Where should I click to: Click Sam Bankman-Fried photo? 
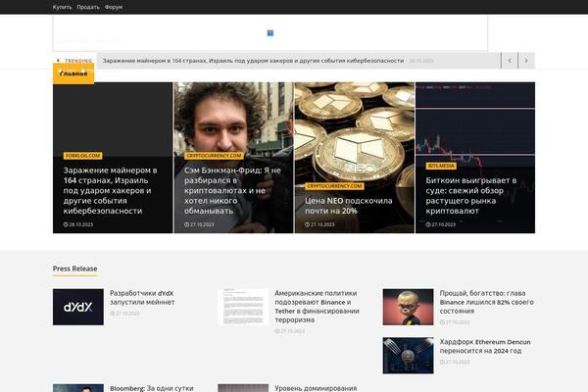click(233, 119)
